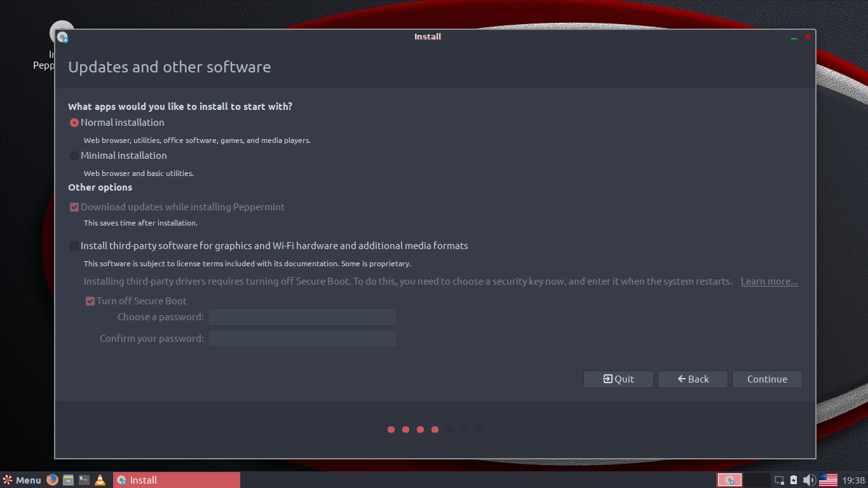Click the US flag keyboard layout indicator
The width and height of the screenshot is (868, 488).
pyautogui.click(x=828, y=480)
